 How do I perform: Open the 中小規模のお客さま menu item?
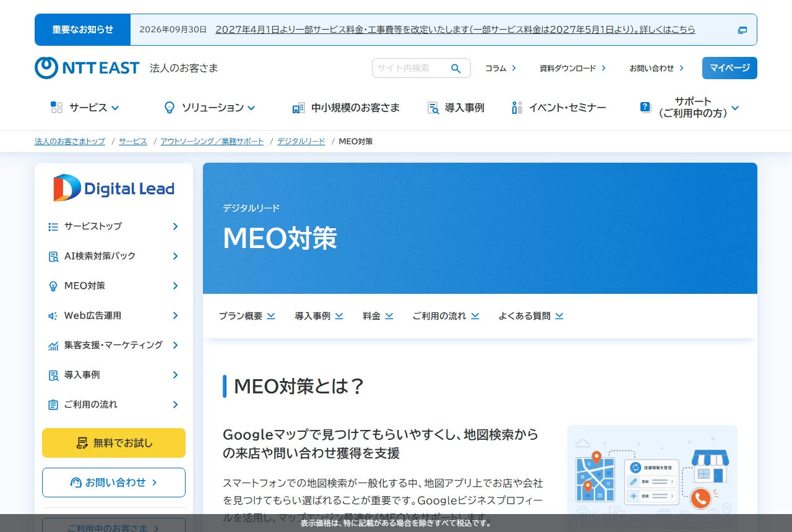(x=346, y=108)
